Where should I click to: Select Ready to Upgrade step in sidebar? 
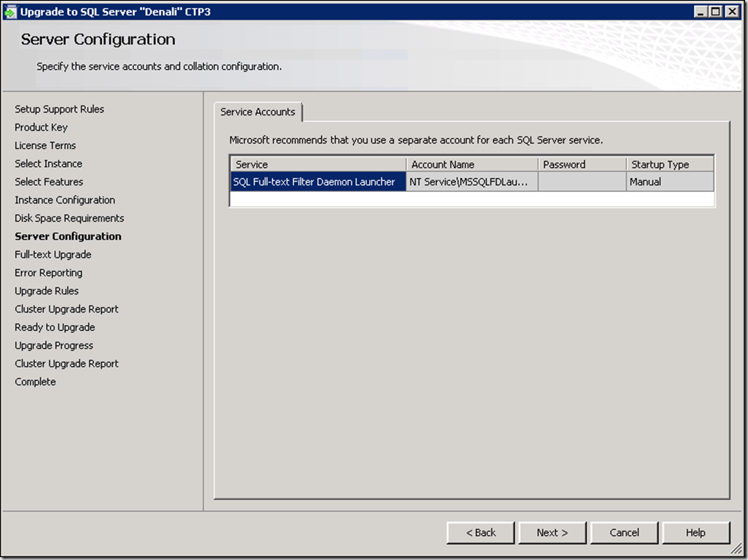point(55,327)
